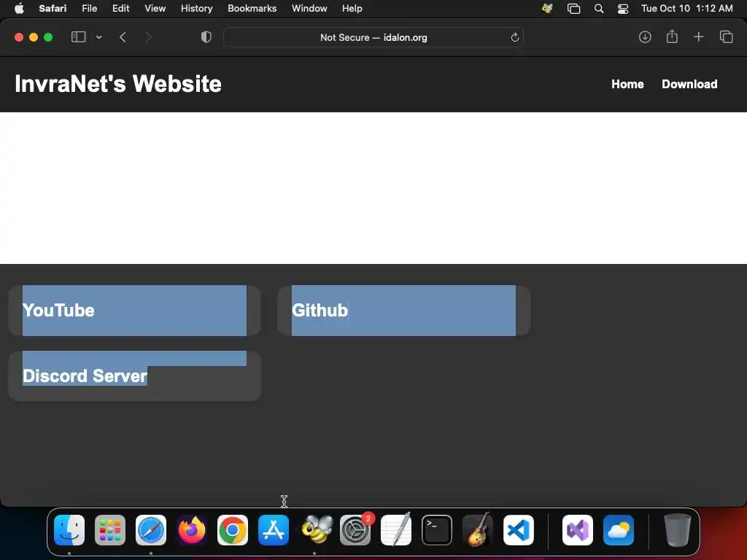Open the App Store from the Dock
Image resolution: width=747 pixels, height=560 pixels.
(x=274, y=530)
